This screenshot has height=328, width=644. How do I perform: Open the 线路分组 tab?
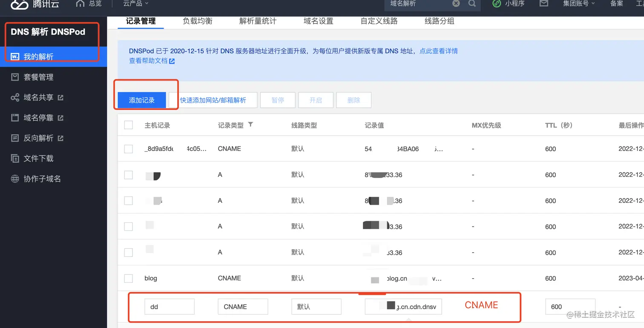click(440, 21)
